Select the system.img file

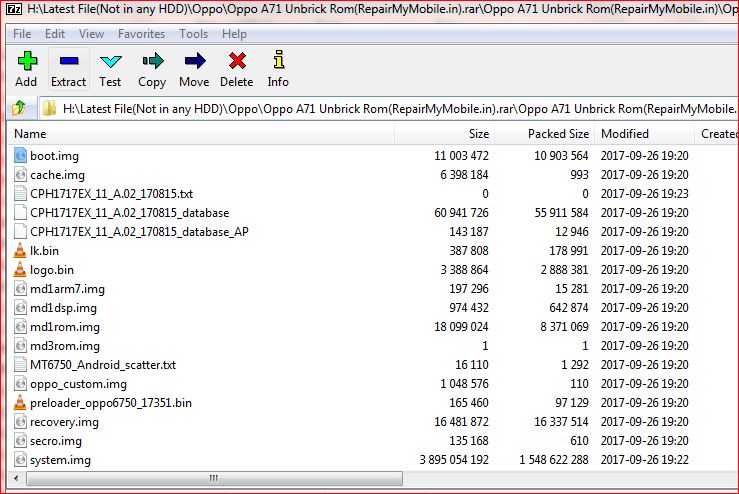tap(60, 460)
